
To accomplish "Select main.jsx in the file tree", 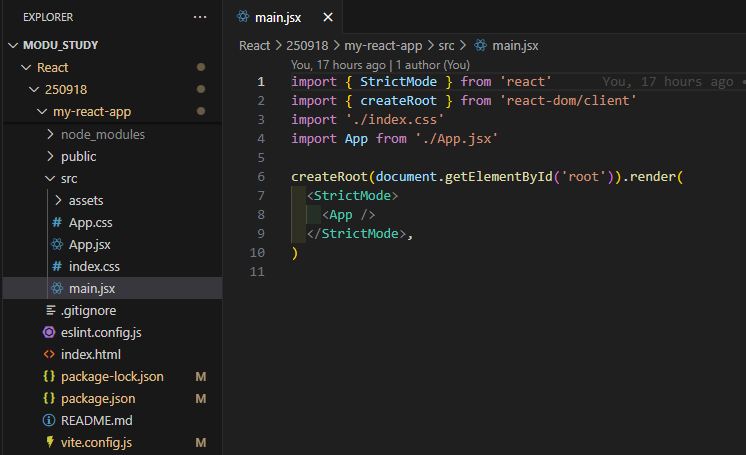I will click(112, 288).
